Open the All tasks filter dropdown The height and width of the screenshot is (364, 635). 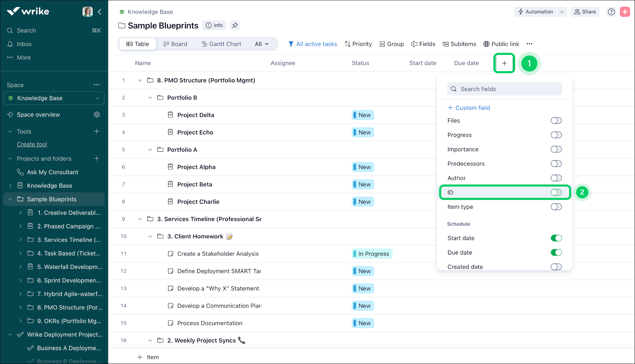261,44
